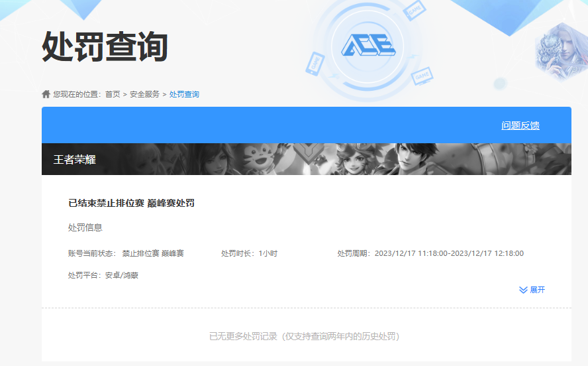The width and height of the screenshot is (588, 366).
Task: Click the 处罚查询 page title
Action: pyautogui.click(x=105, y=48)
